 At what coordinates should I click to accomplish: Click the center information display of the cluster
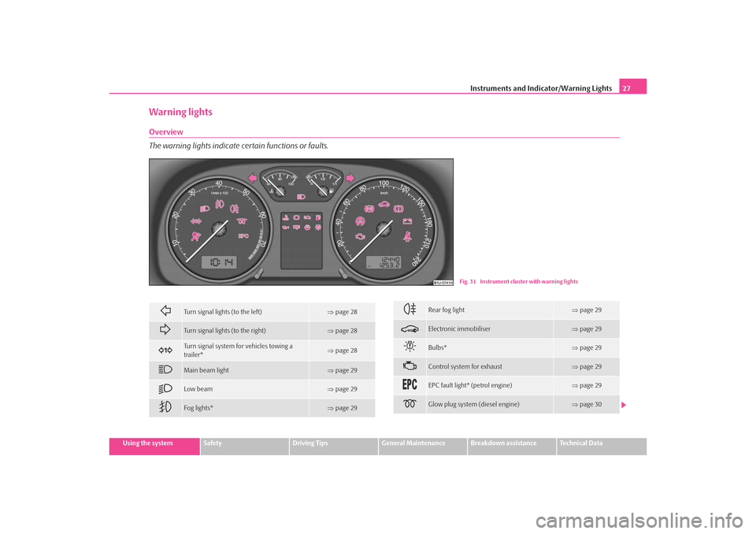(302, 240)
